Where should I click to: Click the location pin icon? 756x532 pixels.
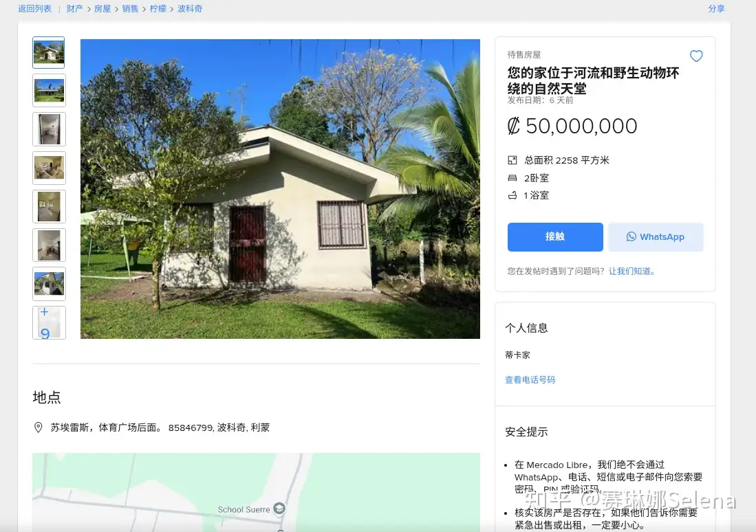(38, 428)
